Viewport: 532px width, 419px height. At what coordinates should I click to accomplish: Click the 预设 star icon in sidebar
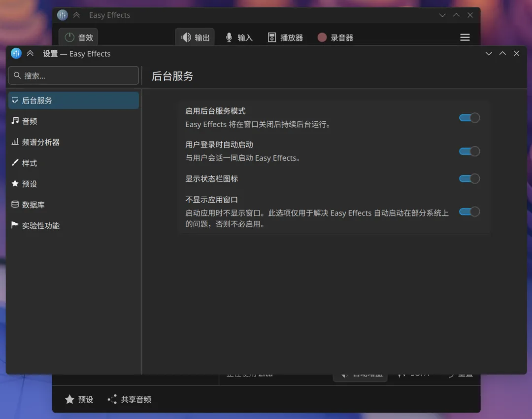point(15,184)
